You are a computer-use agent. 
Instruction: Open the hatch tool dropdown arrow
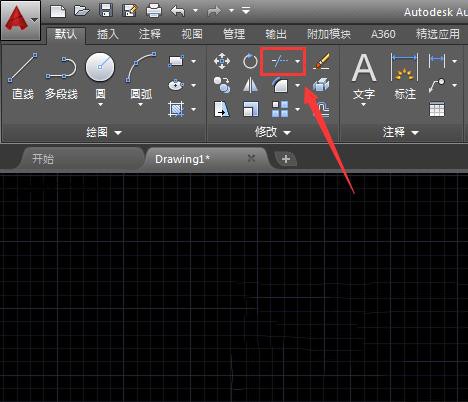coord(193,109)
